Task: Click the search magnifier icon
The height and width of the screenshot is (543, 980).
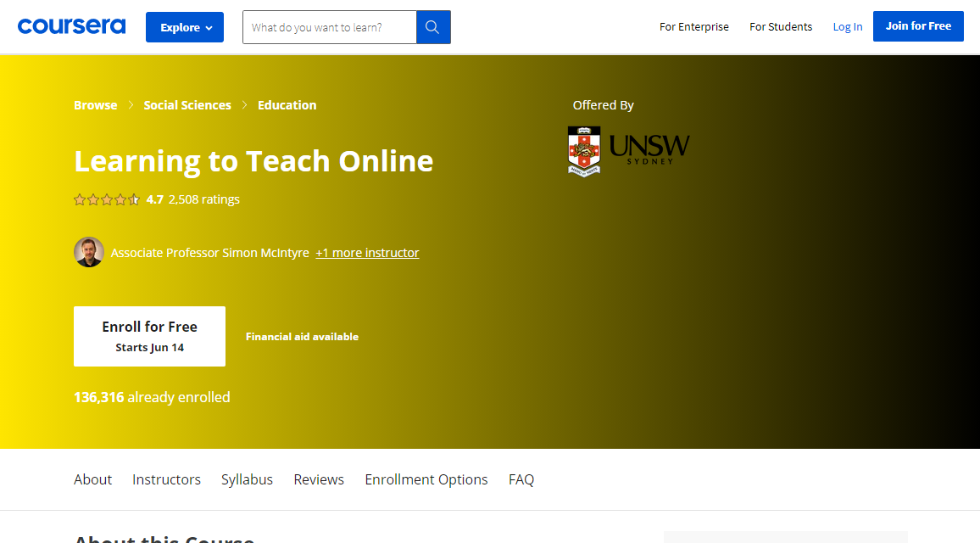Action: coord(432,26)
